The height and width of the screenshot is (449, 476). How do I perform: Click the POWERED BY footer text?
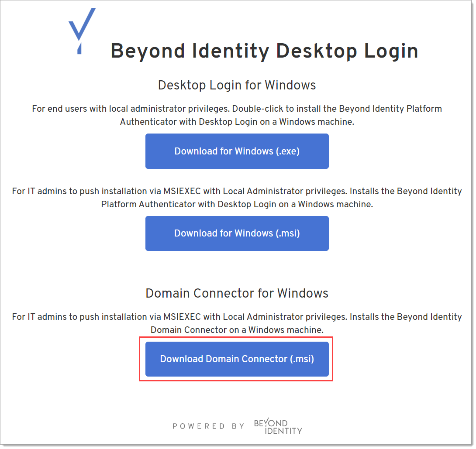[x=208, y=426]
